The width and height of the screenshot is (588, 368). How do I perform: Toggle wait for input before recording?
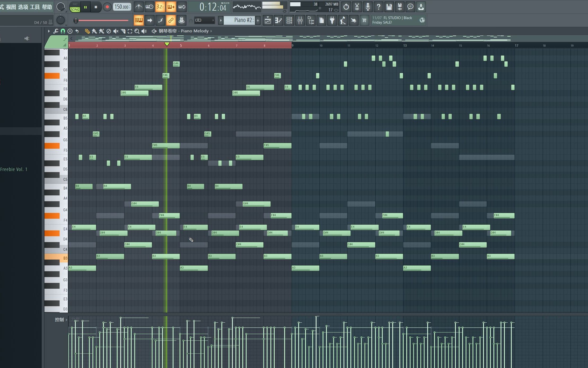pos(149,7)
